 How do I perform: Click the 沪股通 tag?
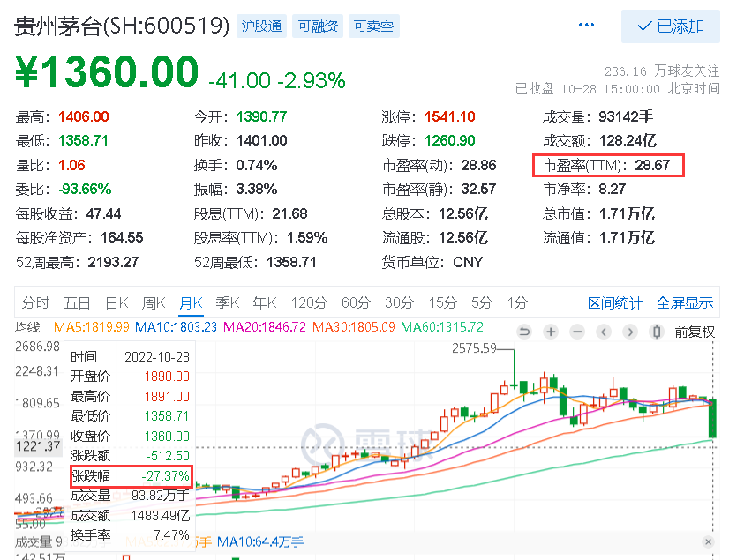pyautogui.click(x=262, y=26)
